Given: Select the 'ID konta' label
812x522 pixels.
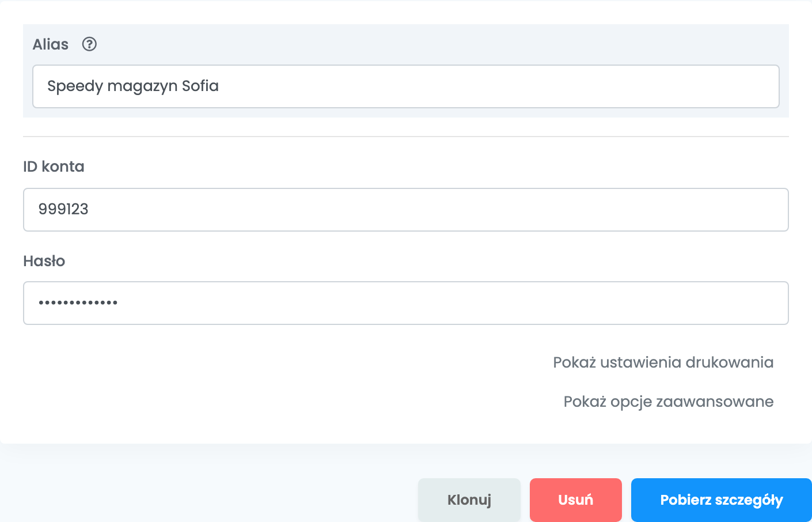Looking at the screenshot, I should click(54, 167).
